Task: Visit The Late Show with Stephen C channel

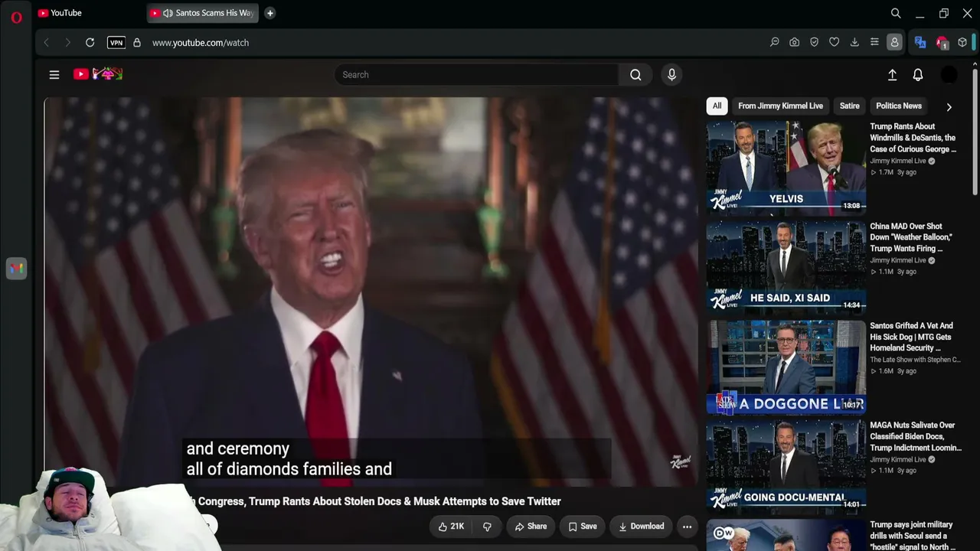Action: tap(915, 360)
